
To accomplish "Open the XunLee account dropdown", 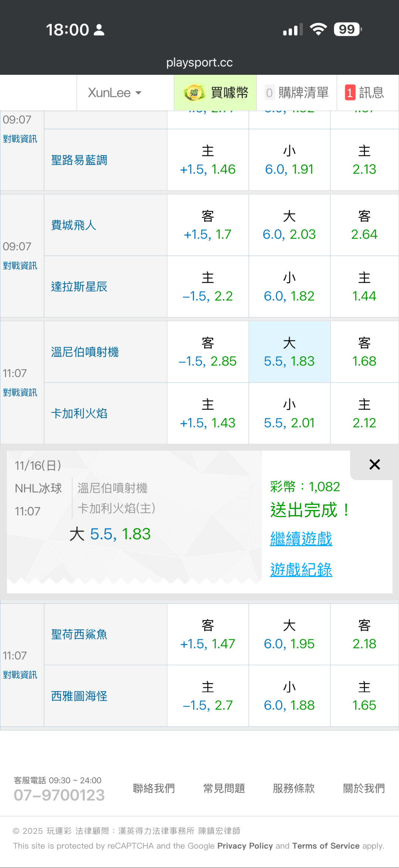I will [x=115, y=92].
